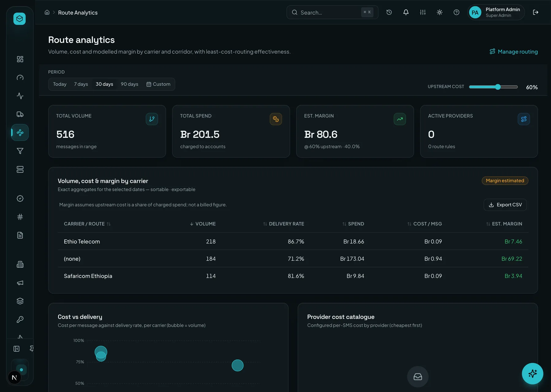Open the sliders settings icon in header
The image size is (551, 392).
423,12
